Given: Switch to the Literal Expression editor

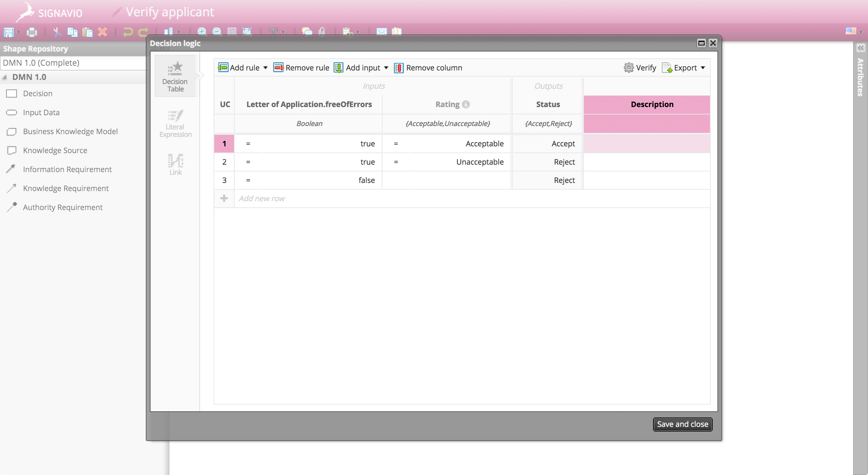Looking at the screenshot, I should [x=175, y=123].
